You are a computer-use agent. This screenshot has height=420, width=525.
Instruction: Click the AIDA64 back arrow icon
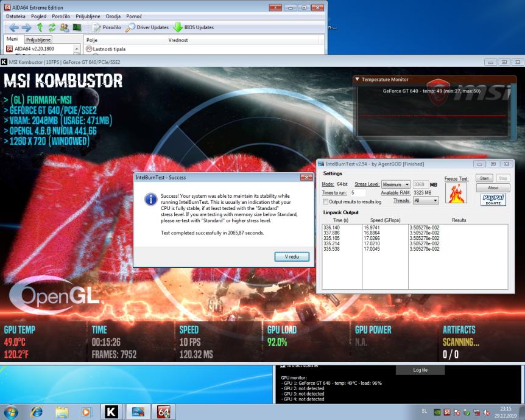[x=13, y=27]
